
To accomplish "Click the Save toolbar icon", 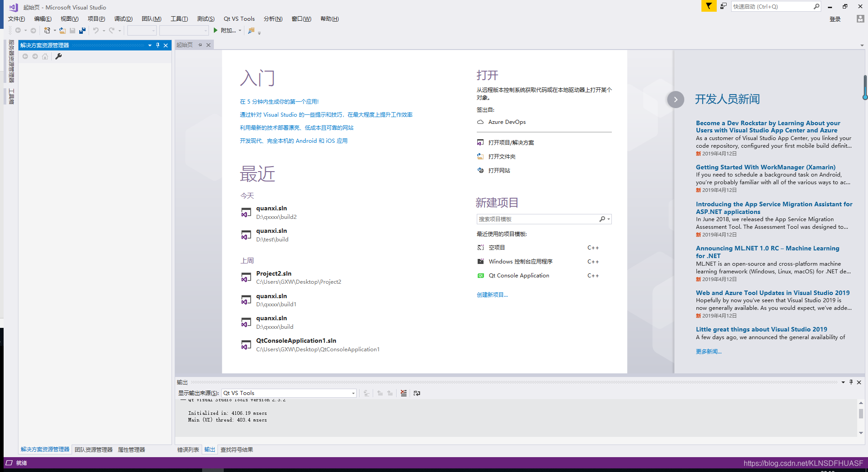I will click(72, 31).
